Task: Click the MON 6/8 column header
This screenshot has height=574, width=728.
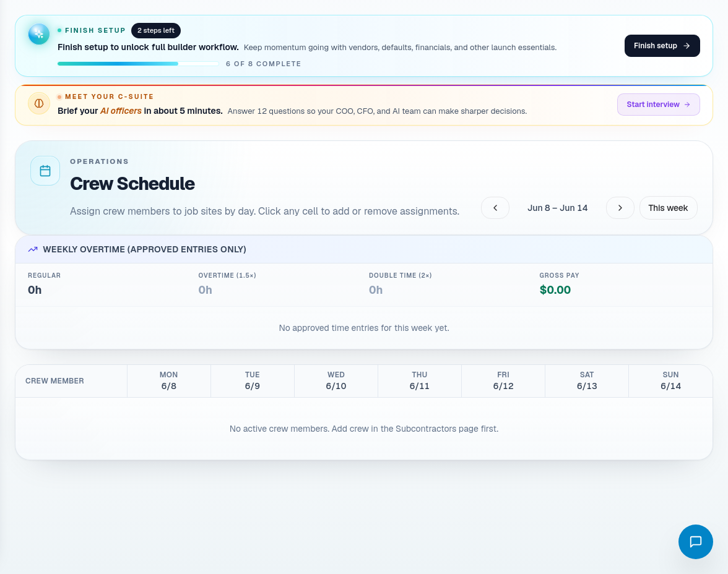Action: [x=168, y=380]
